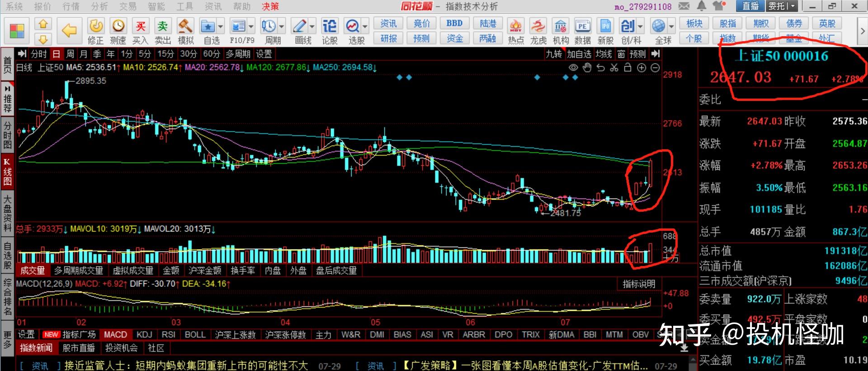Screen dimensions: 868x371
Task: Expand the 自选 dropdown arrow
Action: click(x=221, y=26)
